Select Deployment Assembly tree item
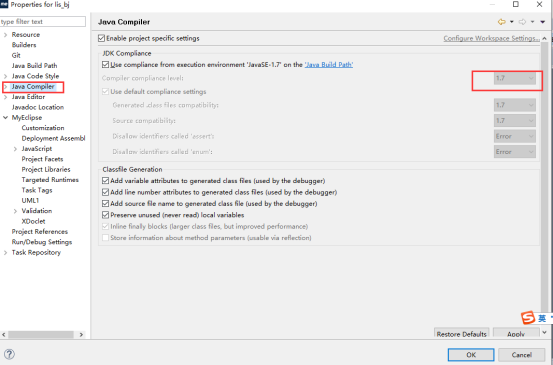The width and height of the screenshot is (553, 365). pos(53,138)
